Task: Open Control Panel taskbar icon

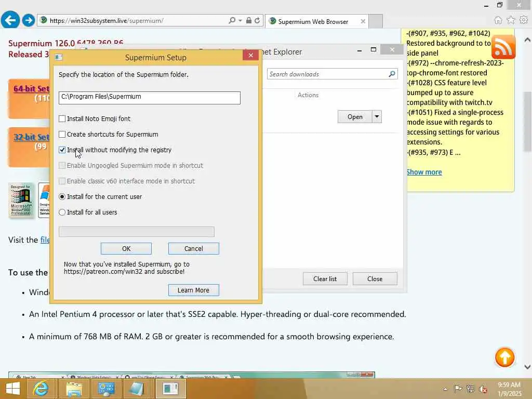Action: pyautogui.click(x=106, y=389)
